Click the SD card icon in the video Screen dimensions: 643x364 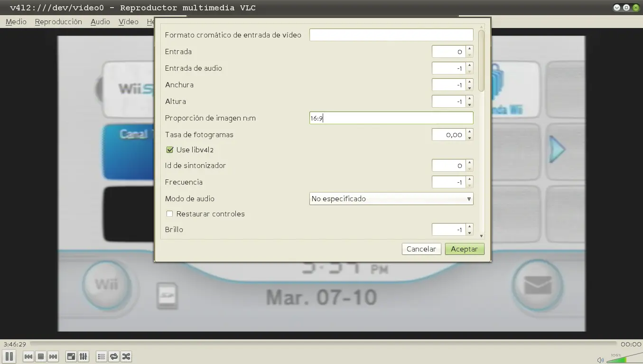coord(168,296)
